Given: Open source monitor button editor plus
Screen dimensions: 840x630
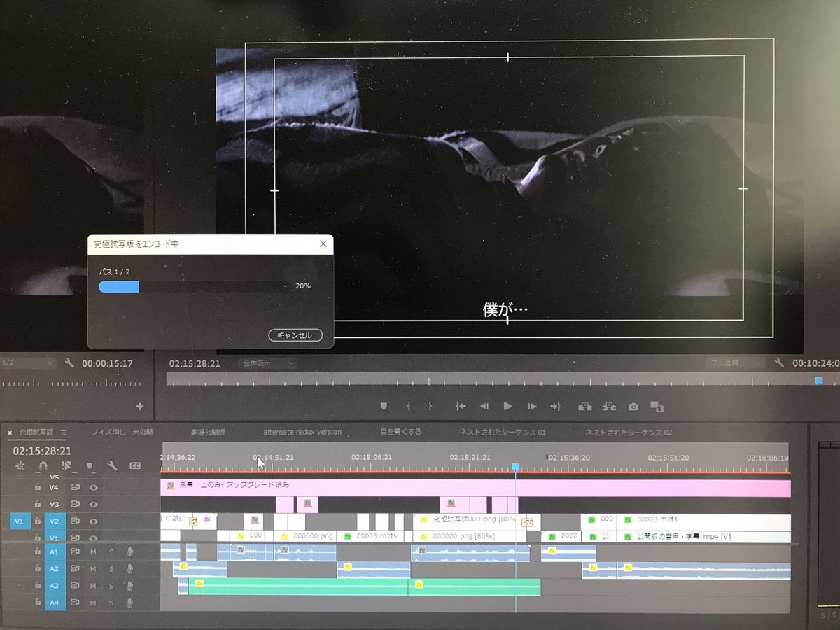Looking at the screenshot, I should point(140,407).
